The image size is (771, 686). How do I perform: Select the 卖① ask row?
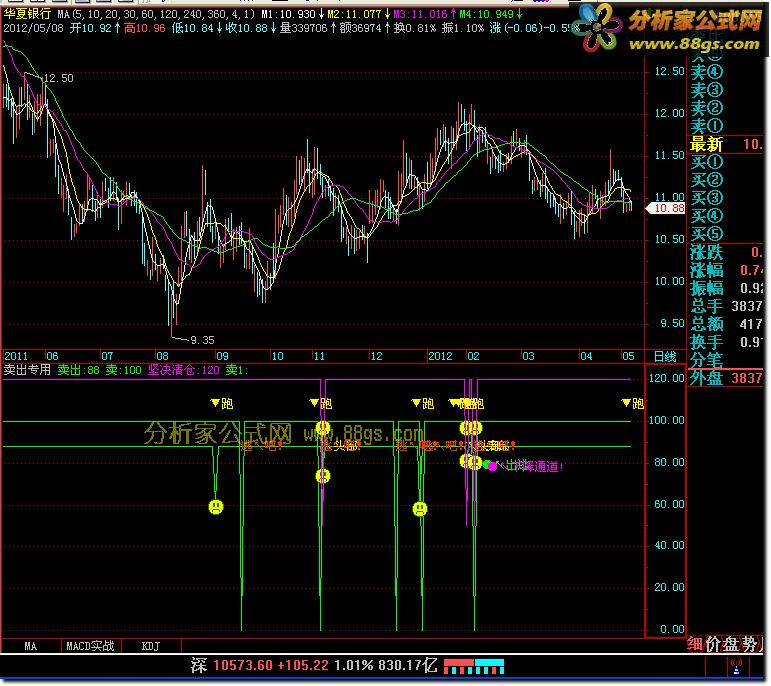tap(727, 126)
